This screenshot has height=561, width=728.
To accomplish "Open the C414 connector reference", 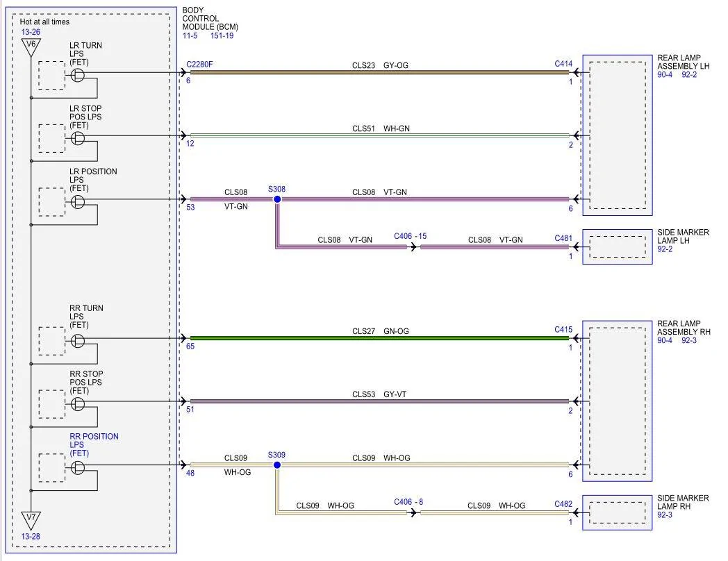I will click(x=563, y=64).
